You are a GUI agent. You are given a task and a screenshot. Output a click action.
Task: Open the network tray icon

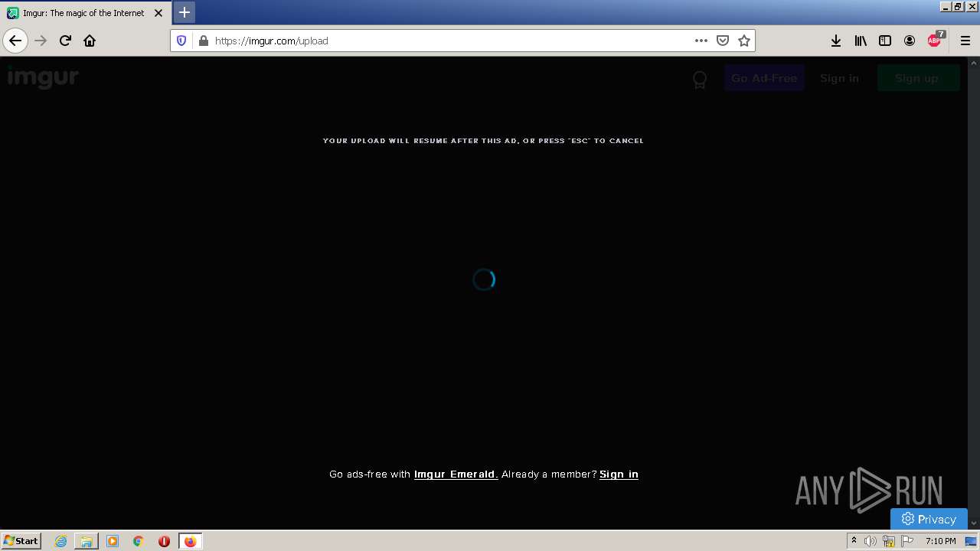[889, 541]
